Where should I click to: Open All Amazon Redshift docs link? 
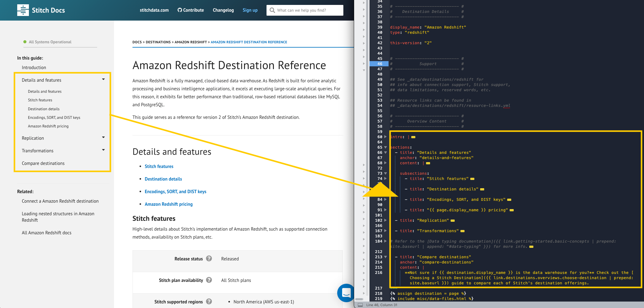point(46,233)
